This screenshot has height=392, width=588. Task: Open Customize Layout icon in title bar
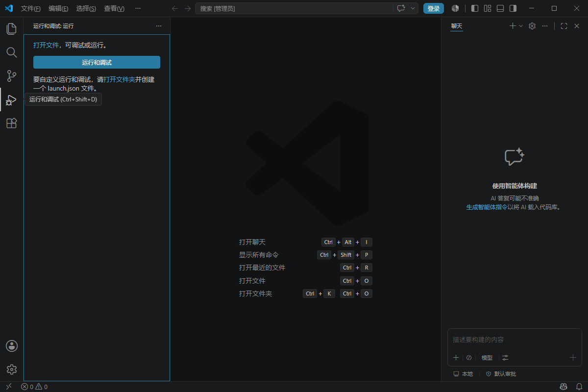488,8
